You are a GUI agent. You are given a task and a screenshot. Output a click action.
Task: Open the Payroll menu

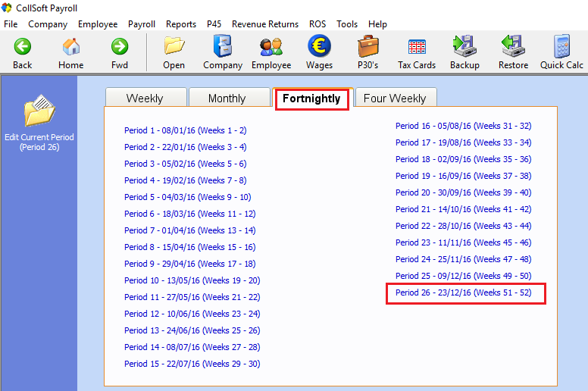[x=142, y=24]
